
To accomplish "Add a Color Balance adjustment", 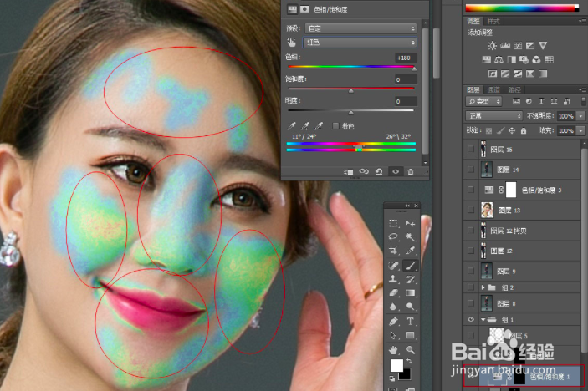I will point(499,59).
